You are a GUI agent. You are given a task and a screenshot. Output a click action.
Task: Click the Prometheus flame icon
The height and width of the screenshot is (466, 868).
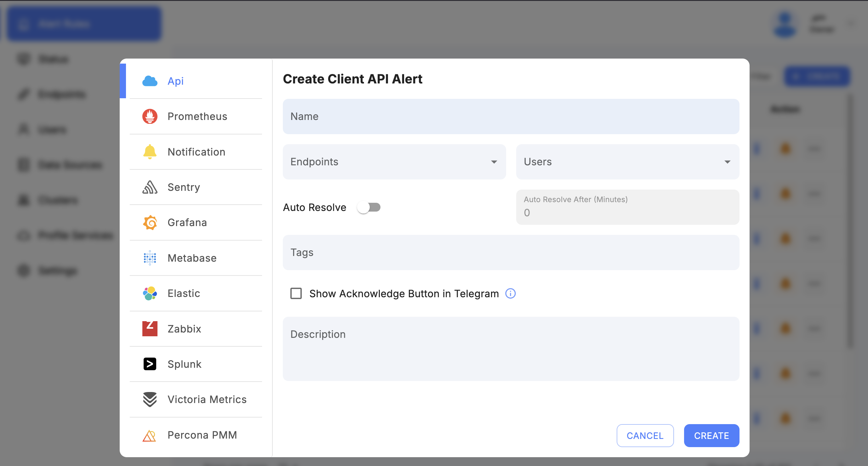[150, 116]
